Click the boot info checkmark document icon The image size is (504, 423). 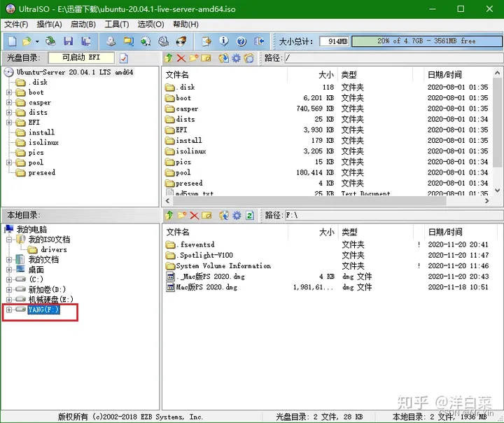[124, 58]
